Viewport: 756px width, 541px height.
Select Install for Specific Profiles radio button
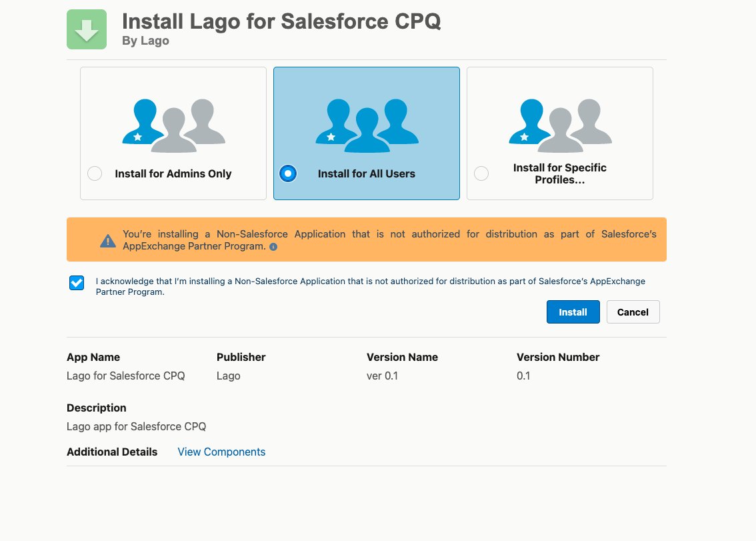coord(481,173)
